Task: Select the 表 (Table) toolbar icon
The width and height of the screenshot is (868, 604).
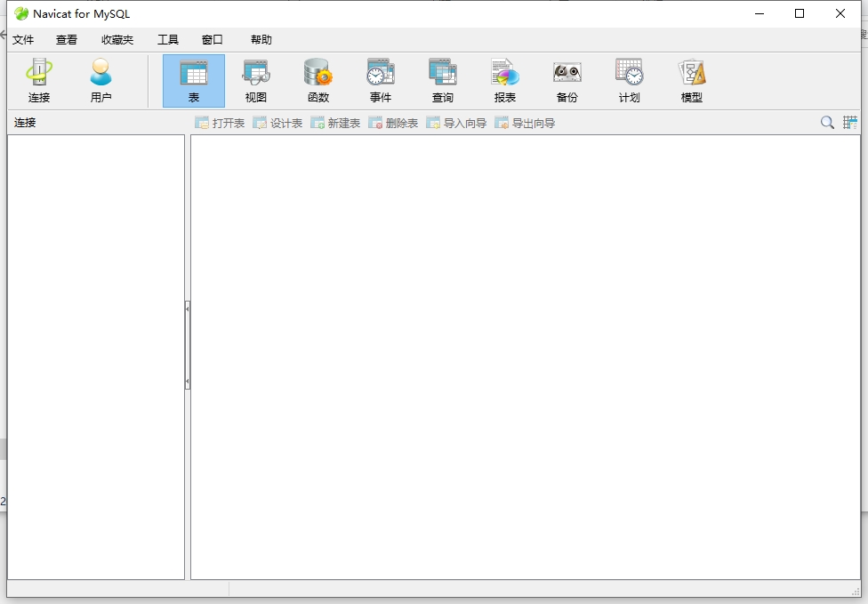Action: coord(194,81)
